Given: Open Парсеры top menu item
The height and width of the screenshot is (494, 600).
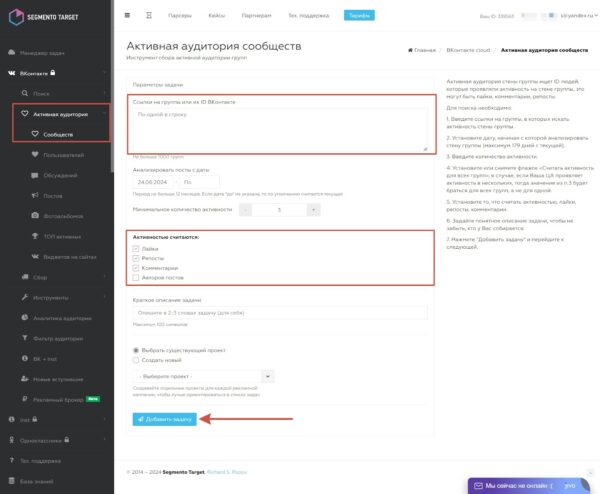Looking at the screenshot, I should 180,16.
